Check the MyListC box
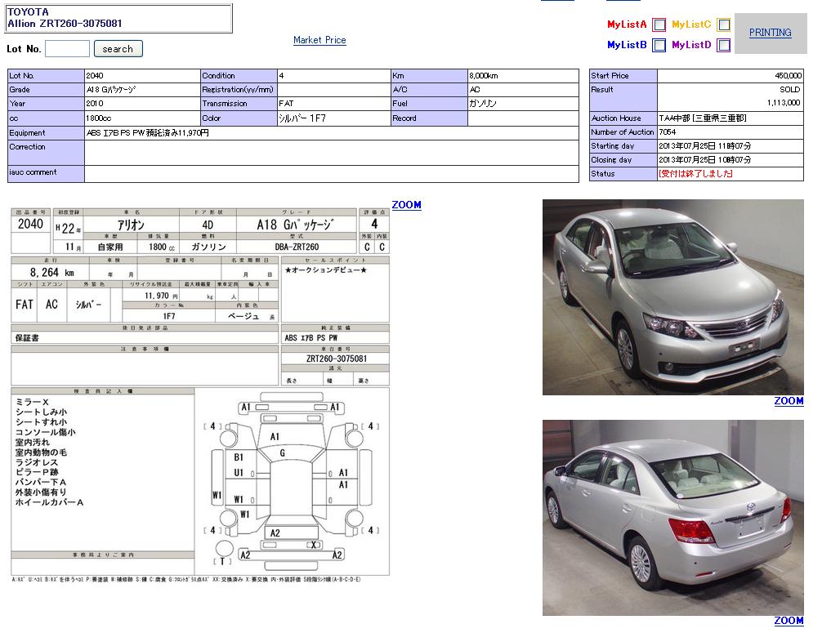The width and height of the screenshot is (840, 633). (x=723, y=25)
